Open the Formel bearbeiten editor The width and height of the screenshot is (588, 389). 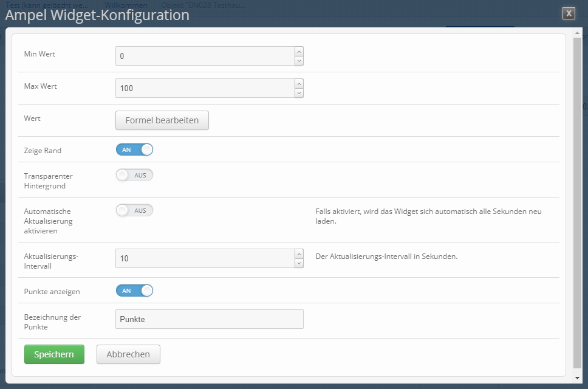pos(162,120)
